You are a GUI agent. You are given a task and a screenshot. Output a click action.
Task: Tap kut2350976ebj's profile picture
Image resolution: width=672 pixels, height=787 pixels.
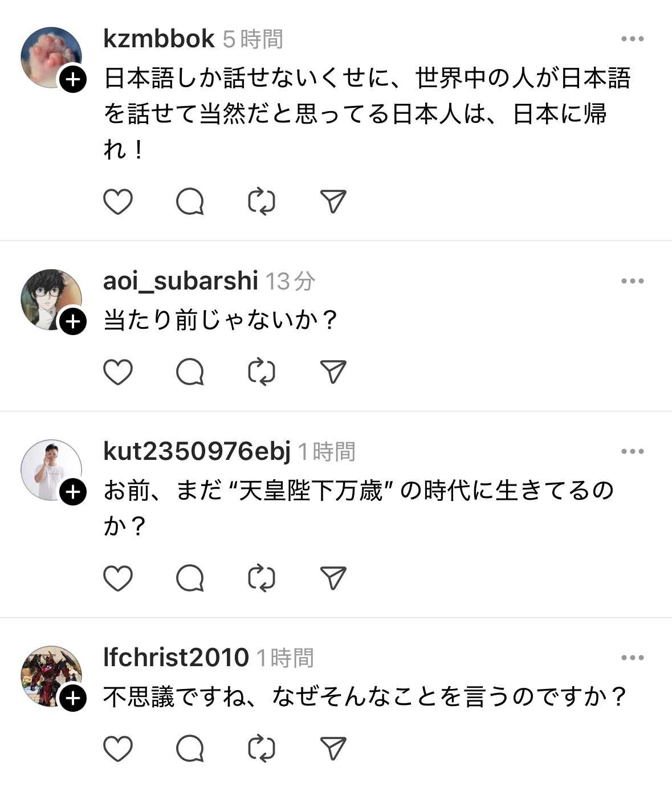click(x=50, y=470)
